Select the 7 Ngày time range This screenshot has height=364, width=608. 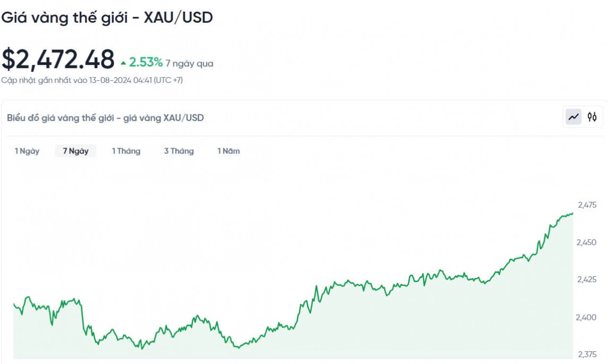click(75, 151)
